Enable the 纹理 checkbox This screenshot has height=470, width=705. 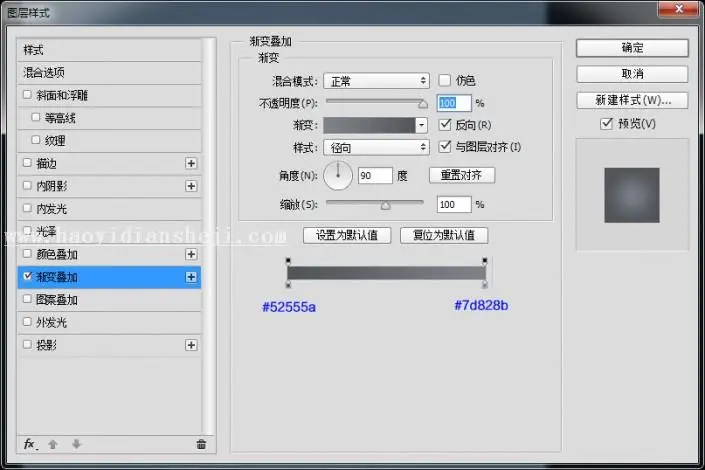[x=36, y=139]
